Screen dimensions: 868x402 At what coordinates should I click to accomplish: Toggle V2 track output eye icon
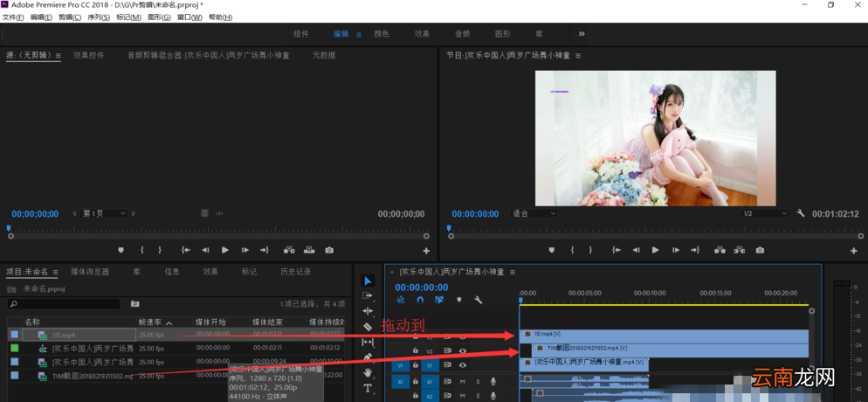(463, 350)
